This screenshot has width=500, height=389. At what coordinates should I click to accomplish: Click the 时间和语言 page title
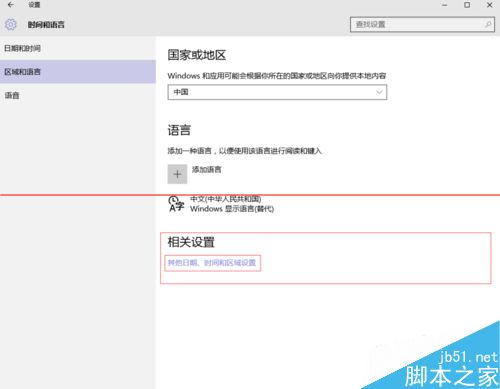coord(46,24)
